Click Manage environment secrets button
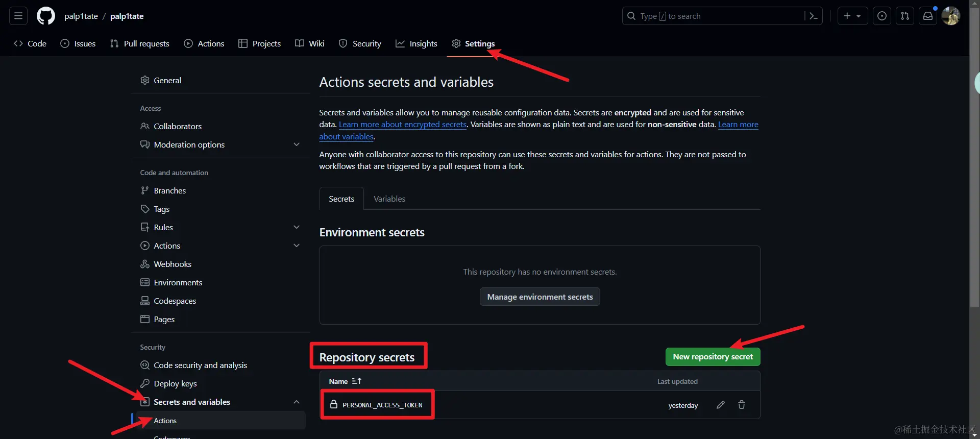Image resolution: width=980 pixels, height=439 pixels. pyautogui.click(x=540, y=297)
